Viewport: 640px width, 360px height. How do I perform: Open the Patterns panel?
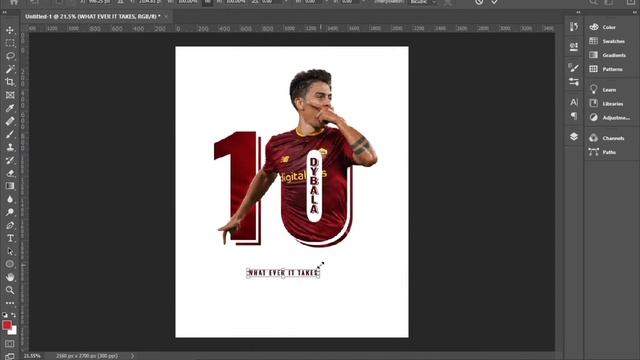coord(606,69)
